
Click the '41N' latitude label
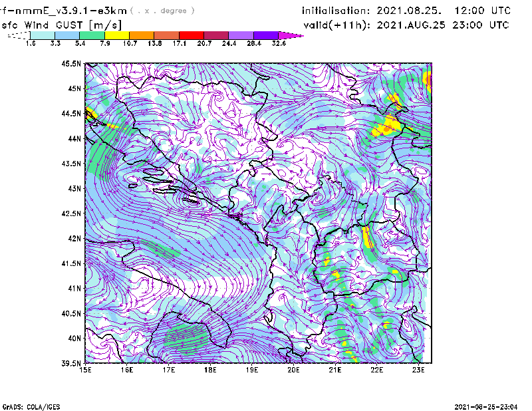74,289
